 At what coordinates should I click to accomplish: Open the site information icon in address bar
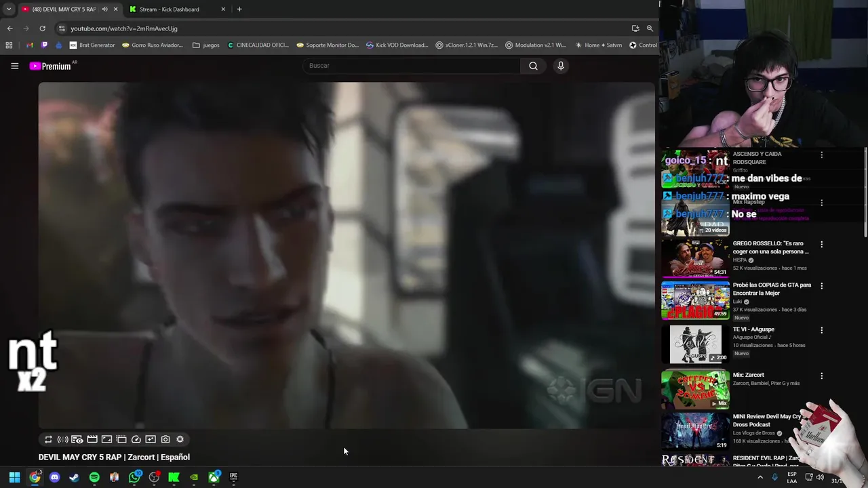(62, 28)
